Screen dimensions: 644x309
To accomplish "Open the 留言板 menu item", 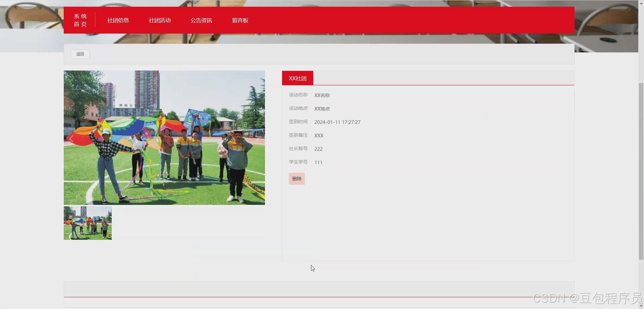I will coord(240,20).
